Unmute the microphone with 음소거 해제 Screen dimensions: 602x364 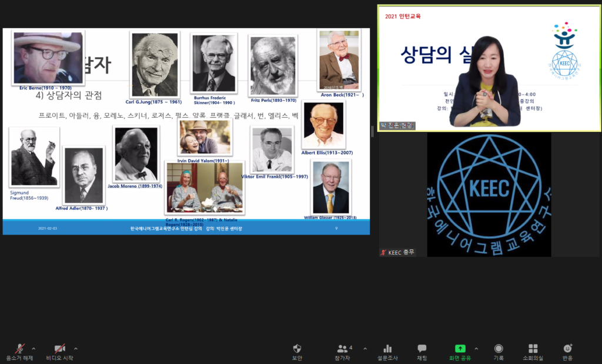[x=19, y=352]
